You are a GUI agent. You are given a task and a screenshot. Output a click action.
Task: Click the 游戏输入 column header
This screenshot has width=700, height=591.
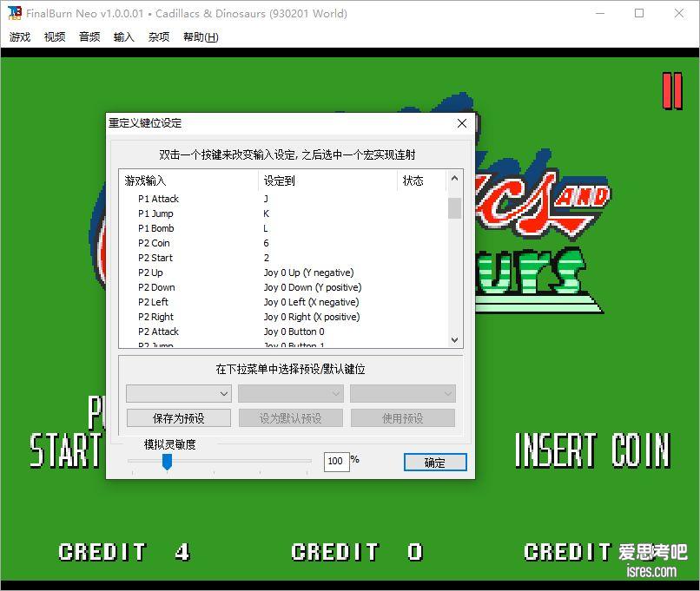pos(188,181)
